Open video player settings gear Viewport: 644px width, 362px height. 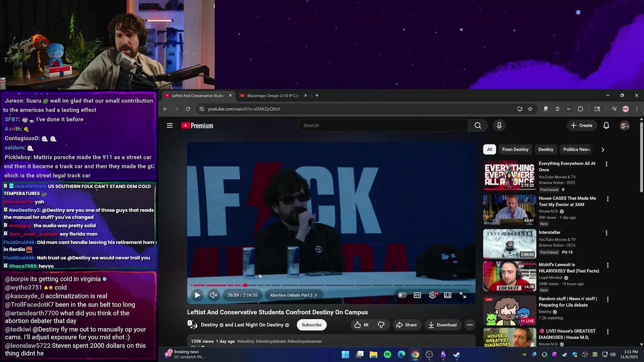[433, 295]
